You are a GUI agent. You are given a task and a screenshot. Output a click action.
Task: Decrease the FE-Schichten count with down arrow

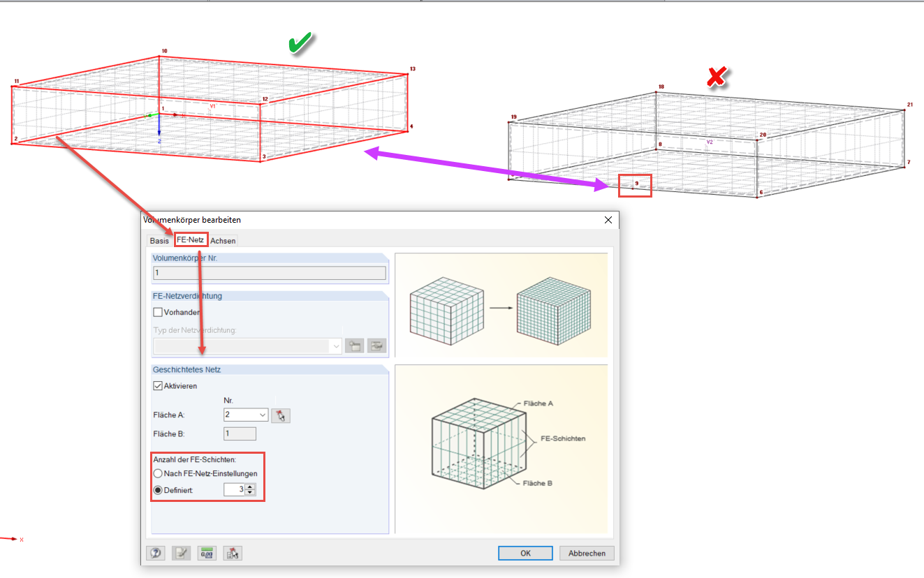[x=251, y=493]
